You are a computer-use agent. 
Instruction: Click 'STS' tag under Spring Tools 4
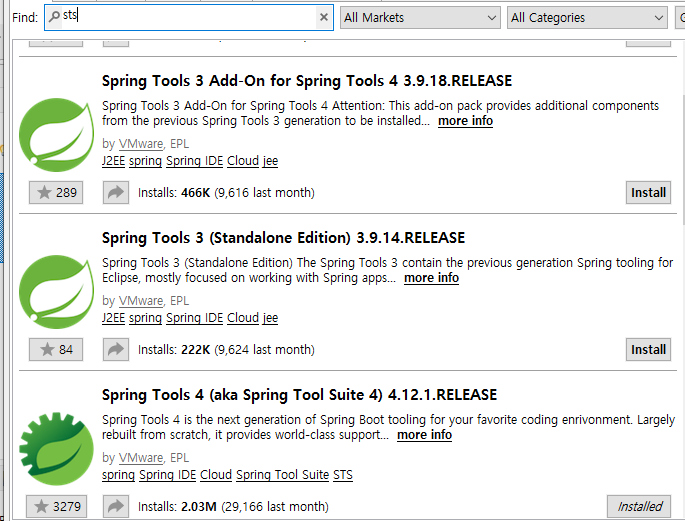(x=343, y=475)
